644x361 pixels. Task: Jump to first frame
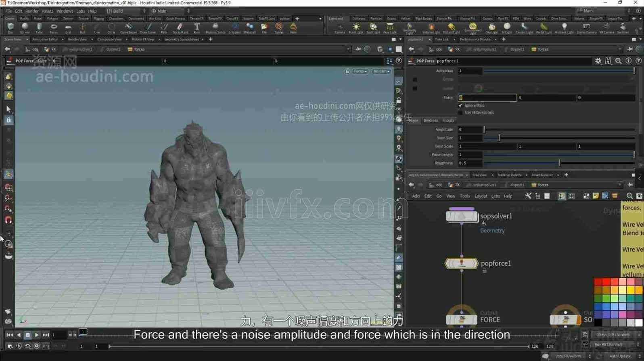[x=9, y=335]
